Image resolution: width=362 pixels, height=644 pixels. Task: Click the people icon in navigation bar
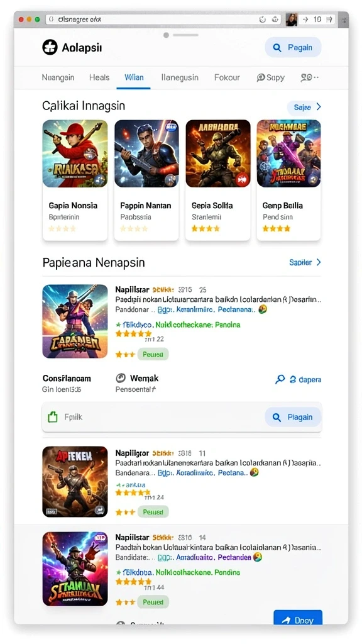point(307,77)
